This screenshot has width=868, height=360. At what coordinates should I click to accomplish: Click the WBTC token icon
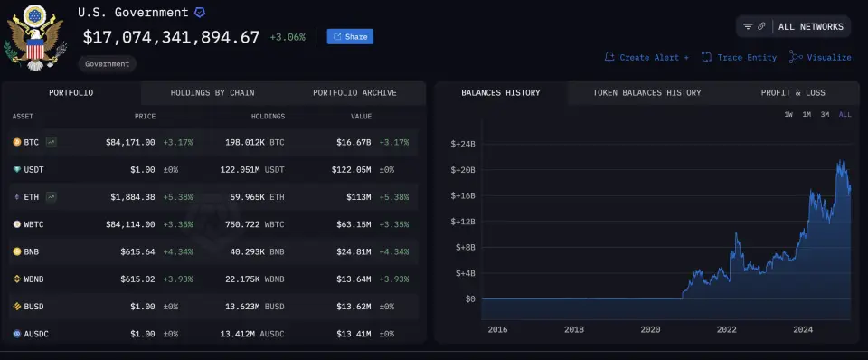click(x=17, y=224)
